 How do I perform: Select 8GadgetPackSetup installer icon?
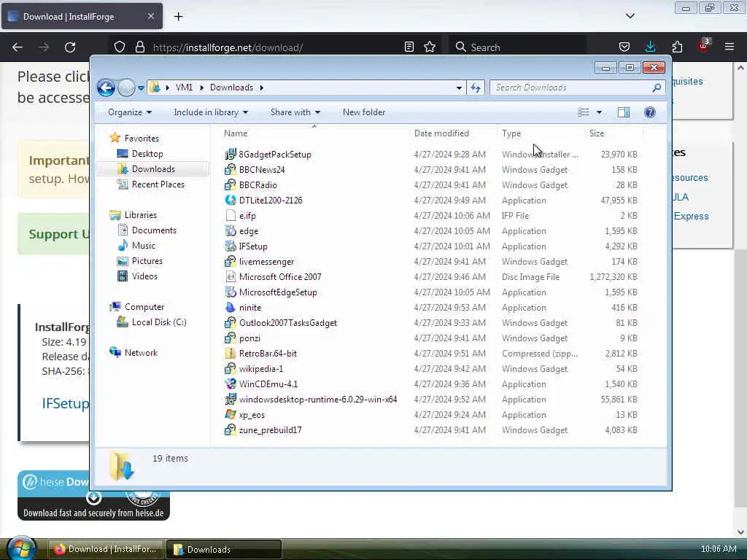(x=231, y=155)
